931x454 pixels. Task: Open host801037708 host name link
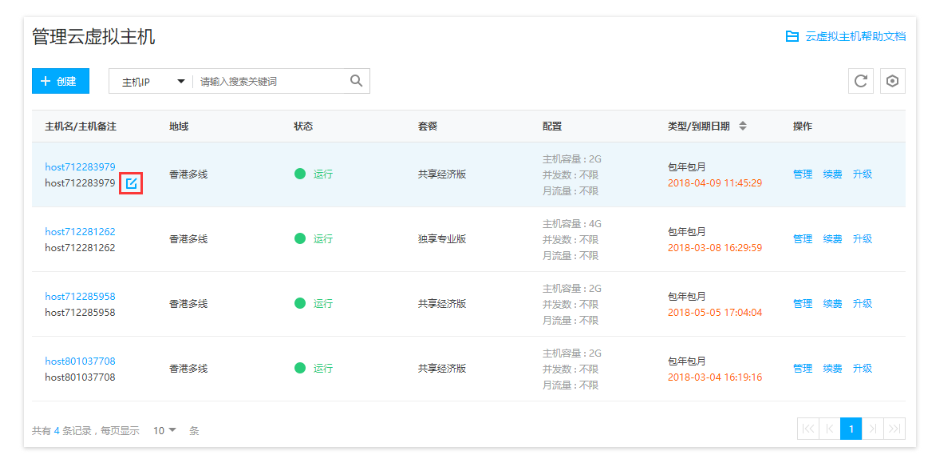point(80,361)
